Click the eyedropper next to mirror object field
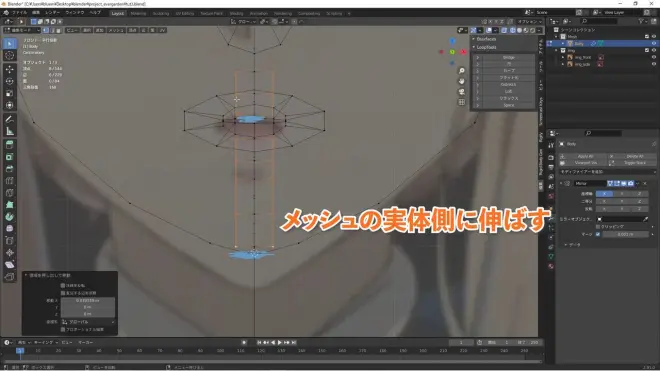Screen dimensions: 660x371 coord(645,219)
